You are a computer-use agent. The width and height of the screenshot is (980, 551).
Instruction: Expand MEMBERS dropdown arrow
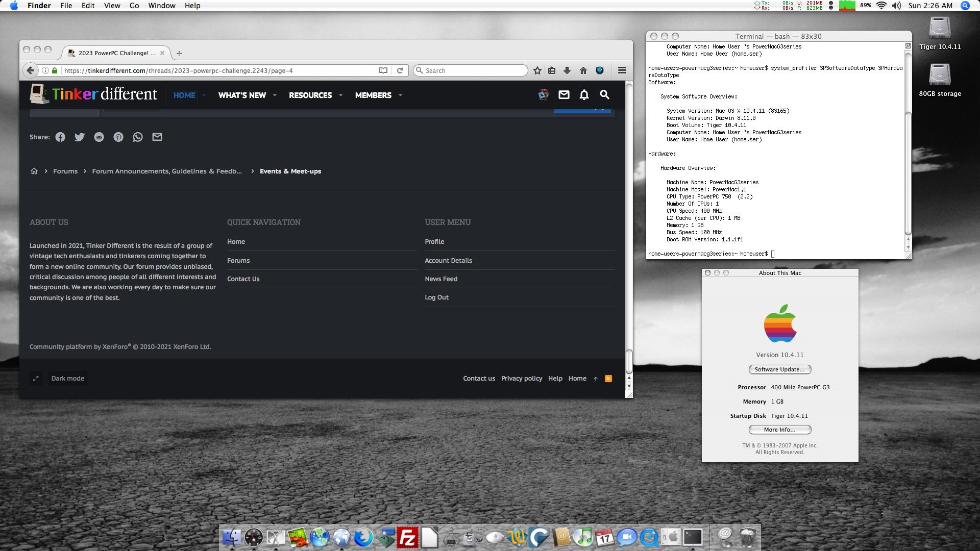[x=400, y=95]
